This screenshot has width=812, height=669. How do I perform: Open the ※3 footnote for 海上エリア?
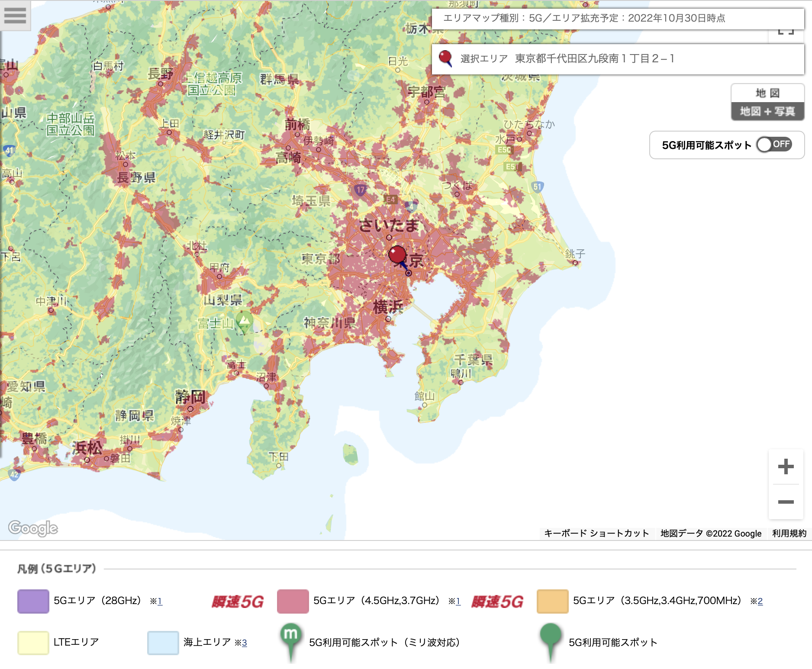pyautogui.click(x=244, y=643)
